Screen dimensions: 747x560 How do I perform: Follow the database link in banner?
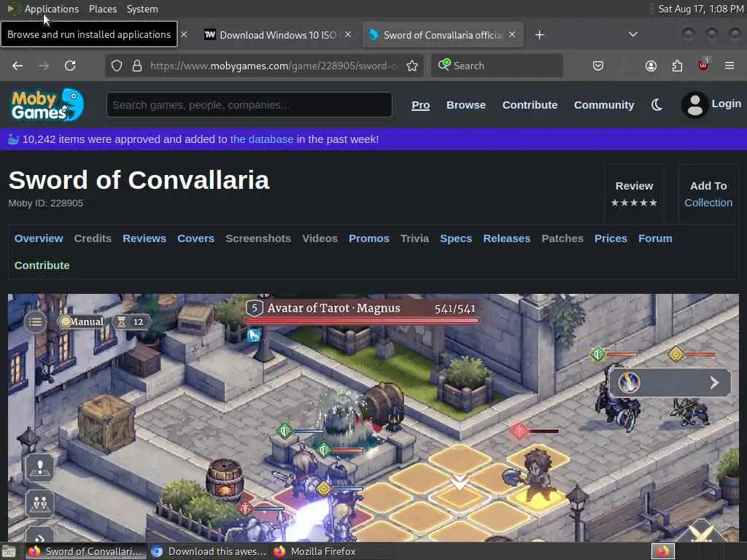(262, 139)
